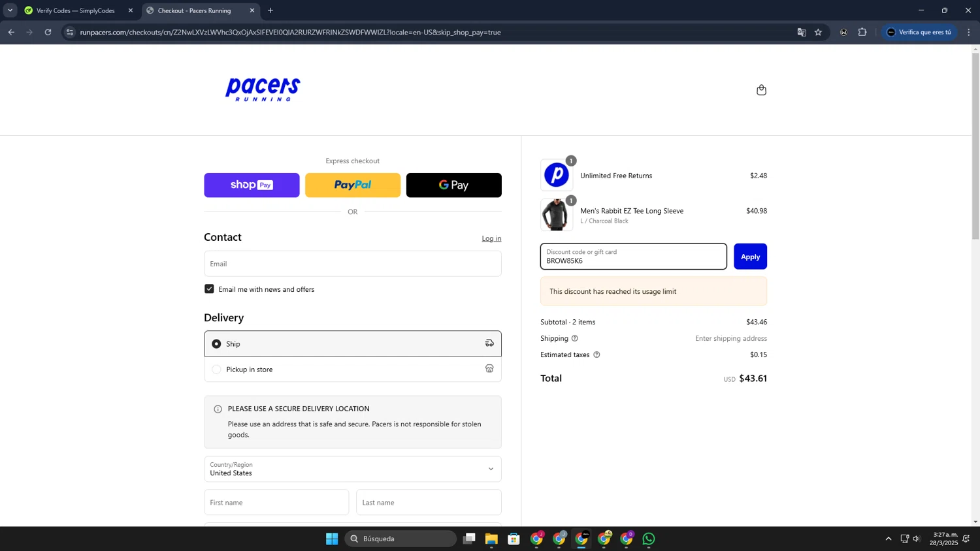Toggle Email me with news and offers

tap(209, 289)
